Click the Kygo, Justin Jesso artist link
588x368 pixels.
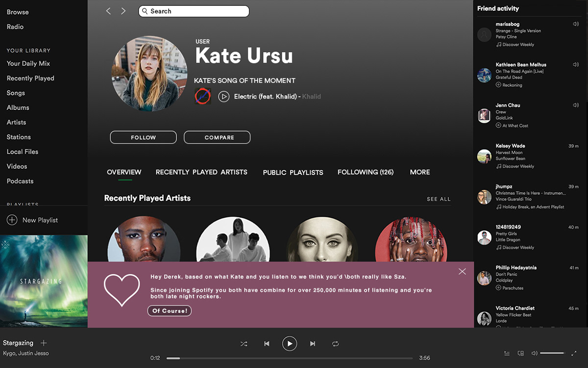pos(26,353)
